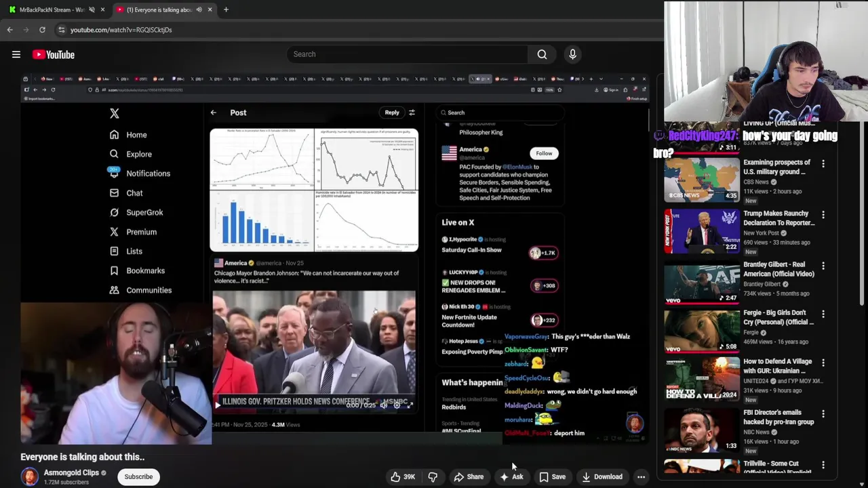Viewport: 868px width, 488px height.
Task: Open How to Defend A Village thumbnail
Action: (702, 381)
